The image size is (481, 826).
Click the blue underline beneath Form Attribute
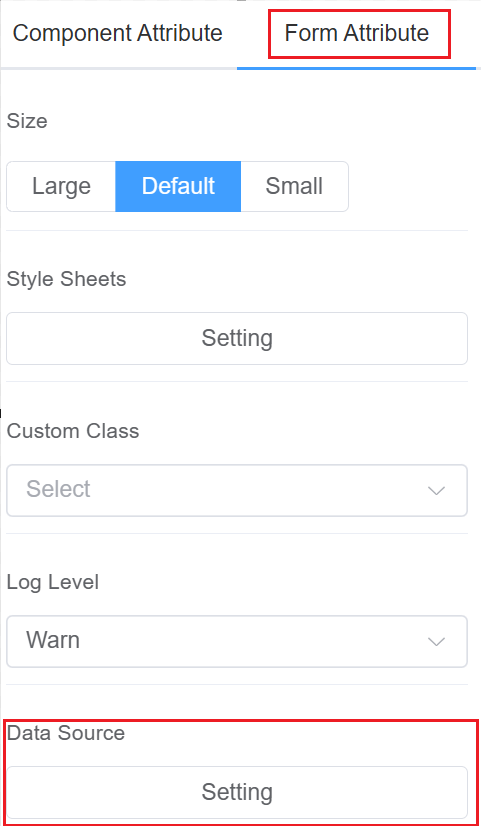(357, 68)
